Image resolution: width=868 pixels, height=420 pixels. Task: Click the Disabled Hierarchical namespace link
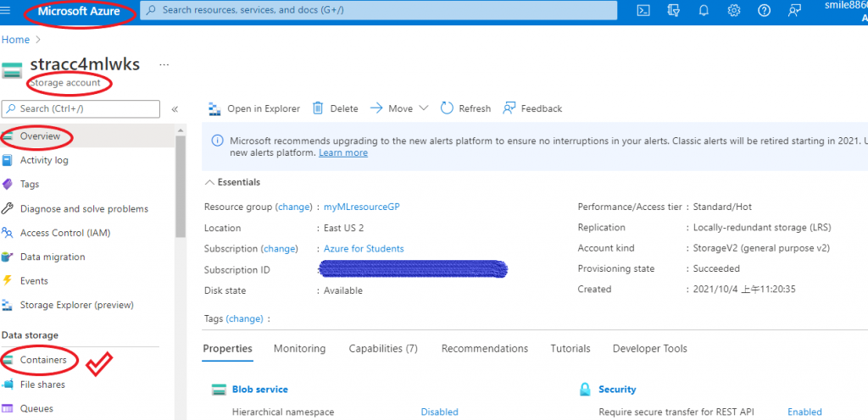pos(440,412)
